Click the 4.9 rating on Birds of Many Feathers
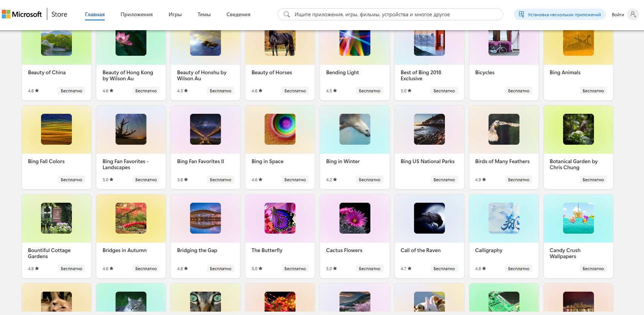 click(480, 180)
